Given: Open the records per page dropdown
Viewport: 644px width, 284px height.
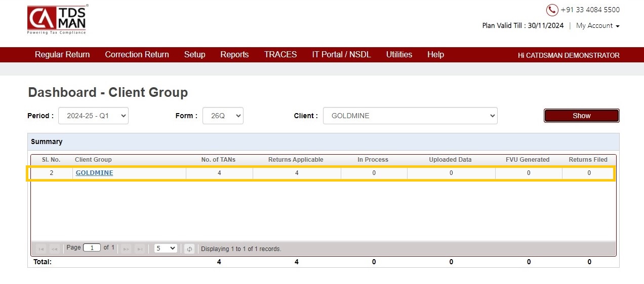Looking at the screenshot, I should tap(166, 248).
